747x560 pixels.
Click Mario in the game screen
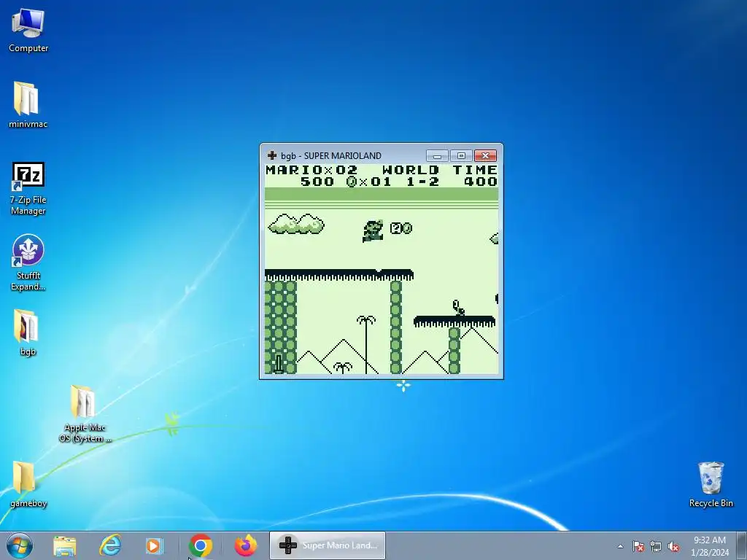[373, 231]
